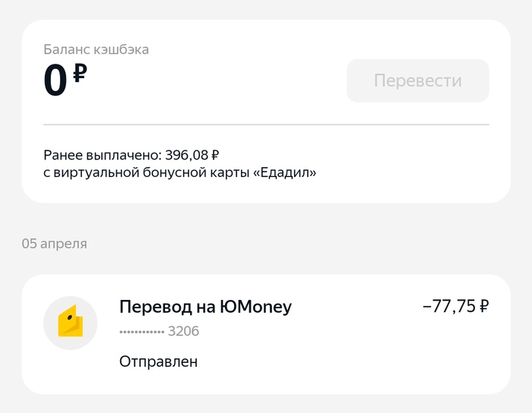Open the Перевод на ЮMoney transaction title
This screenshot has height=413, width=532.
205,307
